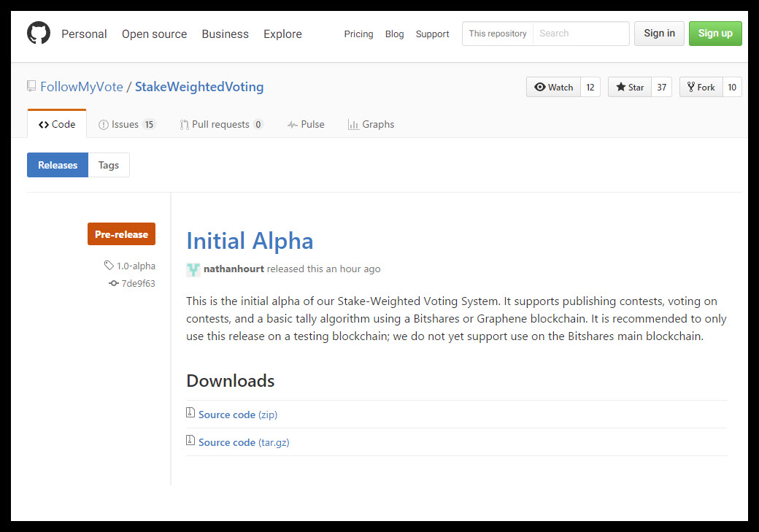759x532 pixels.
Task: Open the 1.0-alpha tag link
Action: 136,266
